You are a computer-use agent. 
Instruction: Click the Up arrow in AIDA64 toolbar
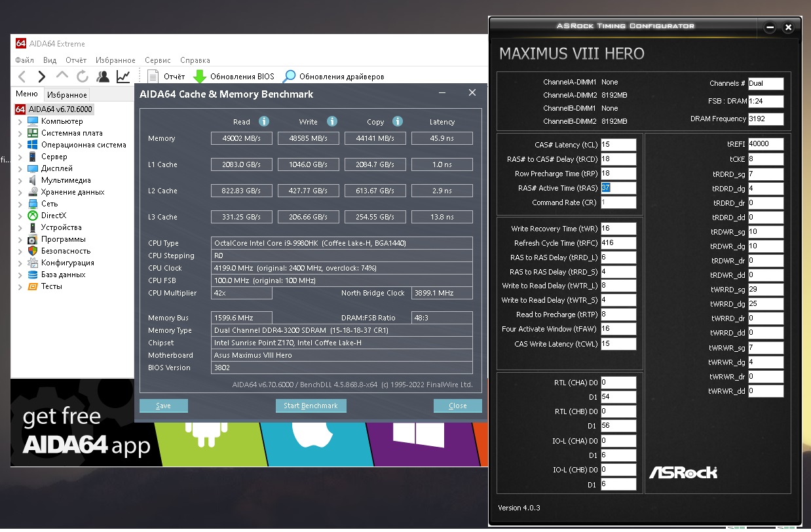[62, 77]
